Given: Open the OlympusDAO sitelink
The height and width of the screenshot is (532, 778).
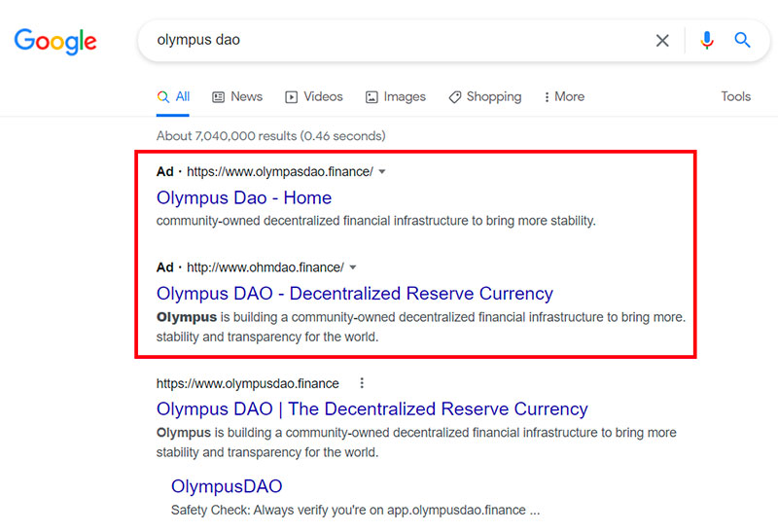Looking at the screenshot, I should [227, 486].
